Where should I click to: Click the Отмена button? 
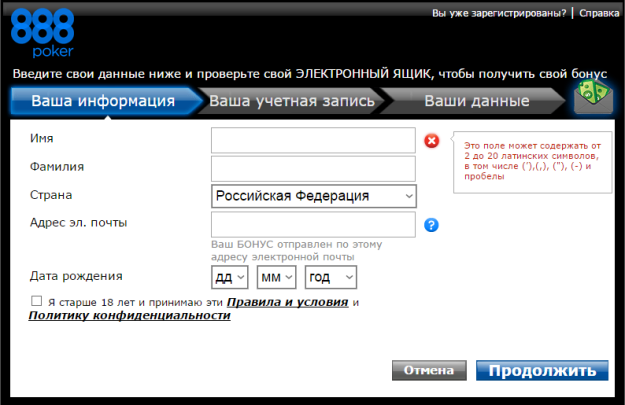pos(429,370)
